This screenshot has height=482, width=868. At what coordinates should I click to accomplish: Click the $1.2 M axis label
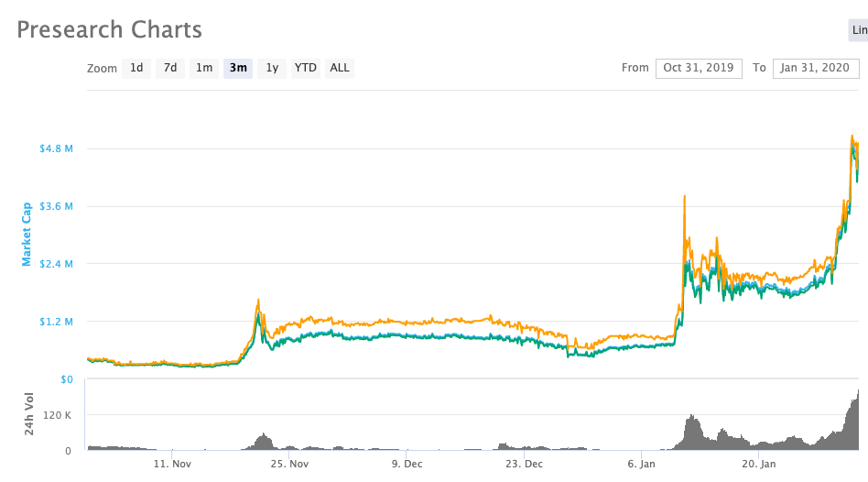click(56, 322)
